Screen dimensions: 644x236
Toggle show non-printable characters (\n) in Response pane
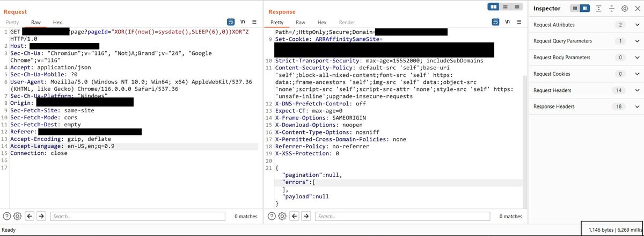coord(508,22)
